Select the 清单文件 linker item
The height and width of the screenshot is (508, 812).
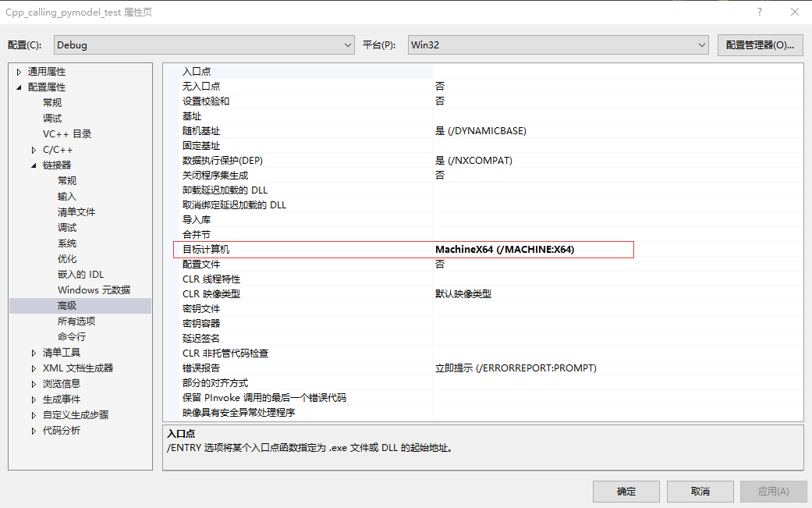click(x=76, y=211)
